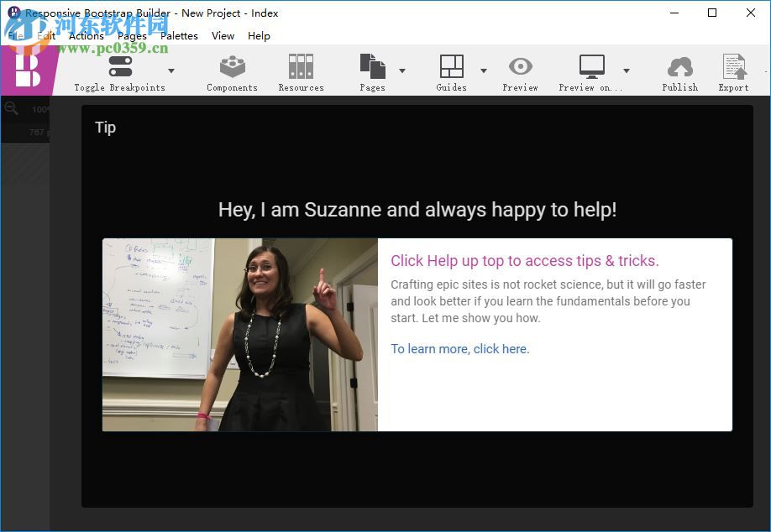Publish the project via cloud icon
The width and height of the screenshot is (771, 532).
679,67
